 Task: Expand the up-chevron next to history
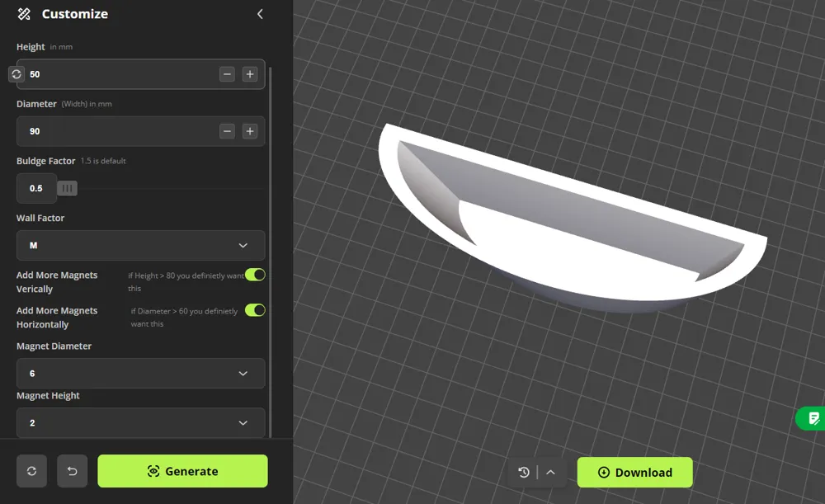[550, 473]
